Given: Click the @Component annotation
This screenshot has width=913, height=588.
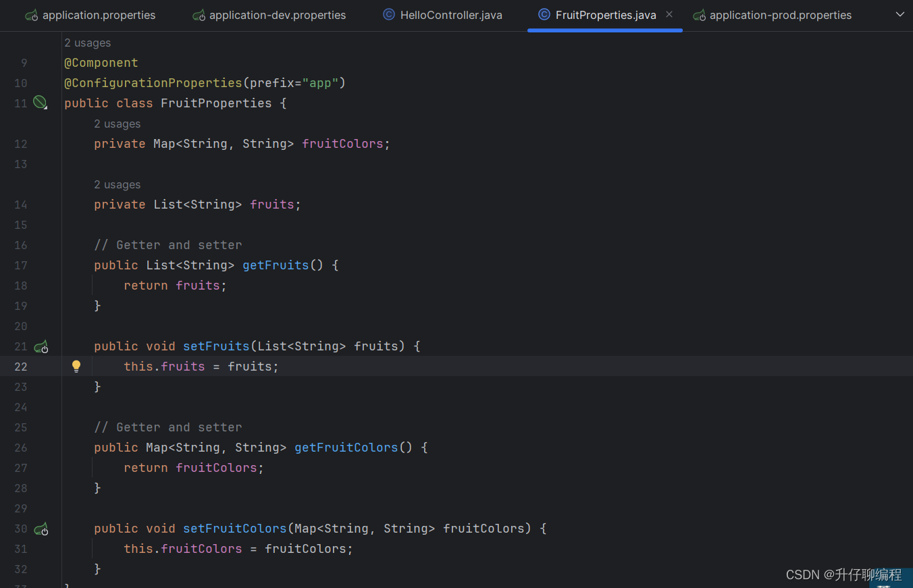Looking at the screenshot, I should point(101,63).
